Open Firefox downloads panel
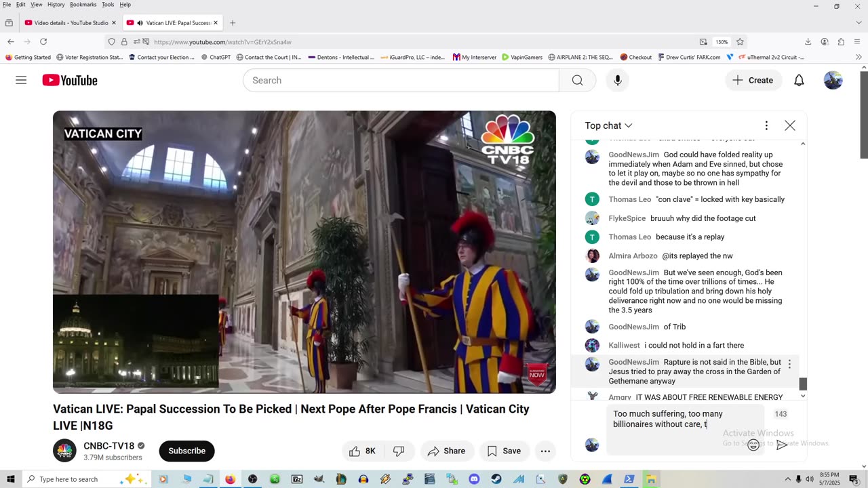 (808, 41)
